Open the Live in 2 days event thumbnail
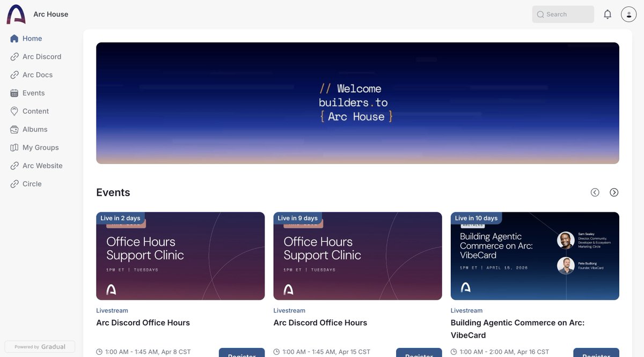Viewport: 644px width, 357px height. point(180,256)
